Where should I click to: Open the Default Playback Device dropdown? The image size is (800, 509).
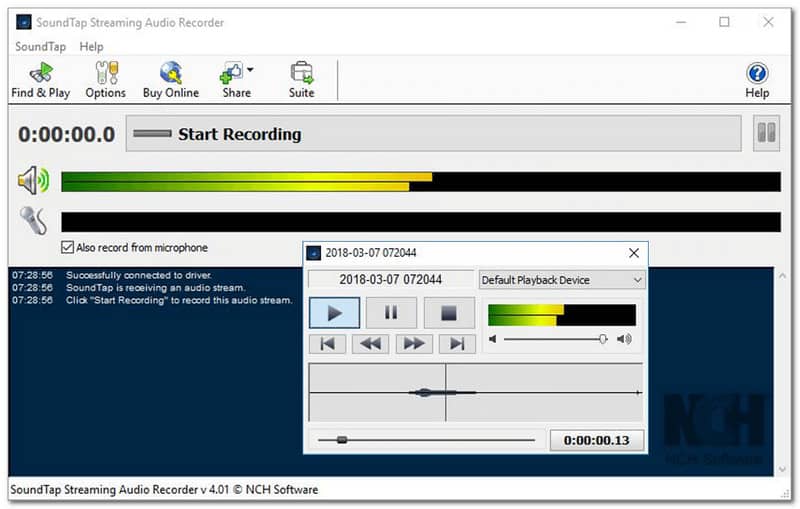pos(562,280)
